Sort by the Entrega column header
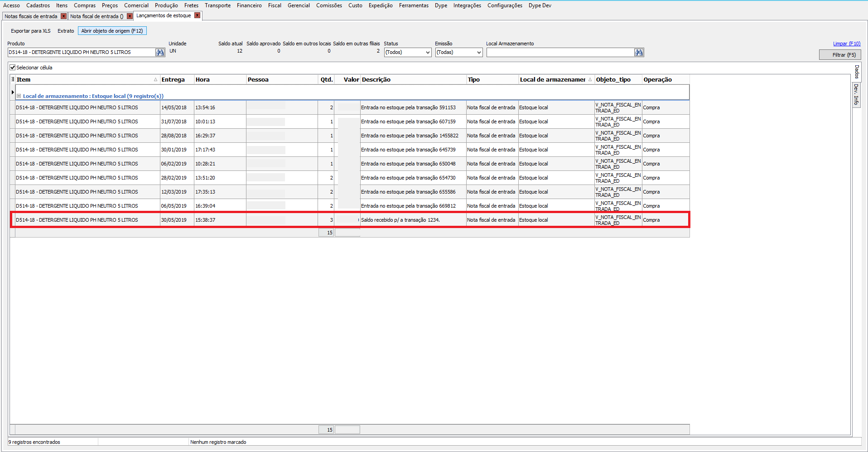 click(177, 80)
